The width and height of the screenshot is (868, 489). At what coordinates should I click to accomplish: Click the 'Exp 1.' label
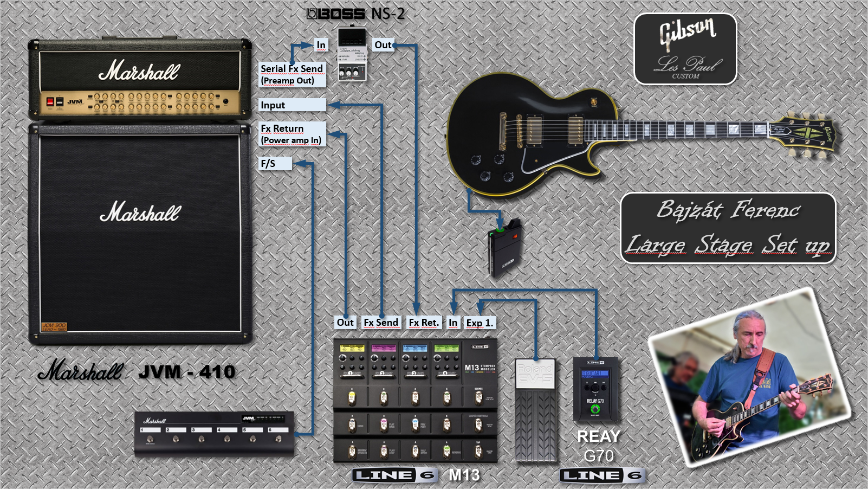coord(480,323)
